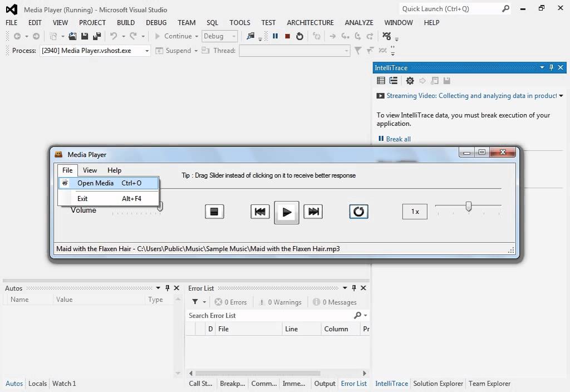This screenshot has height=392, width=570.
Task: Open the Process combo box showing Media Player.vshost.exe
Action: tap(95, 51)
